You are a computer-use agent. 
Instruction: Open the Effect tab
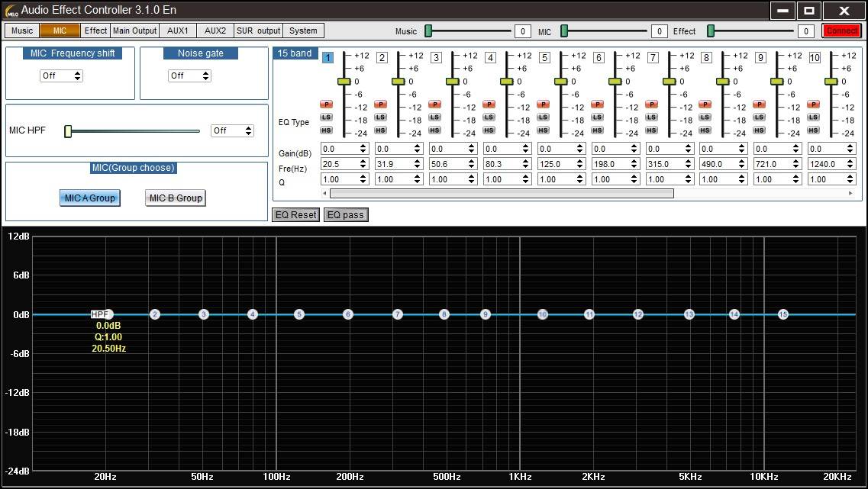pyautogui.click(x=95, y=31)
